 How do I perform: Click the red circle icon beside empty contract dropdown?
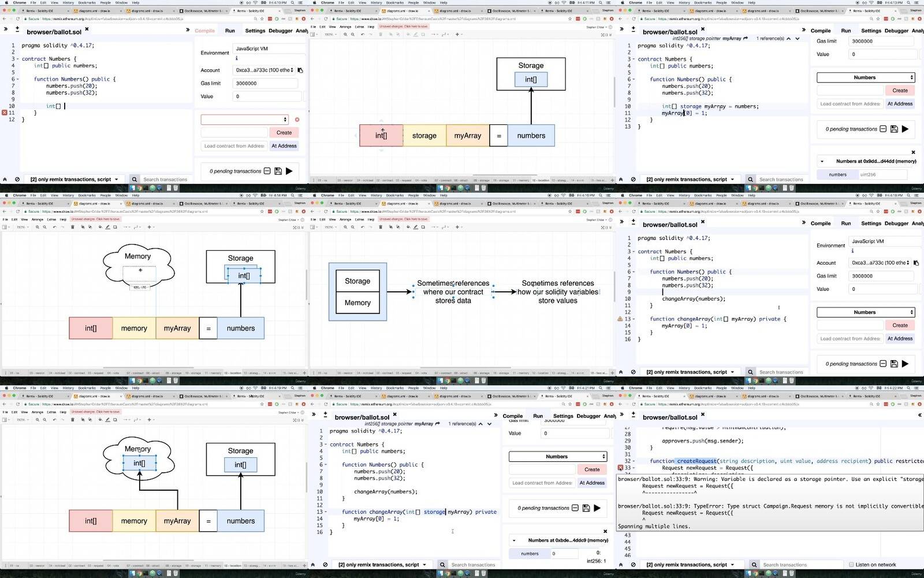[x=297, y=120]
